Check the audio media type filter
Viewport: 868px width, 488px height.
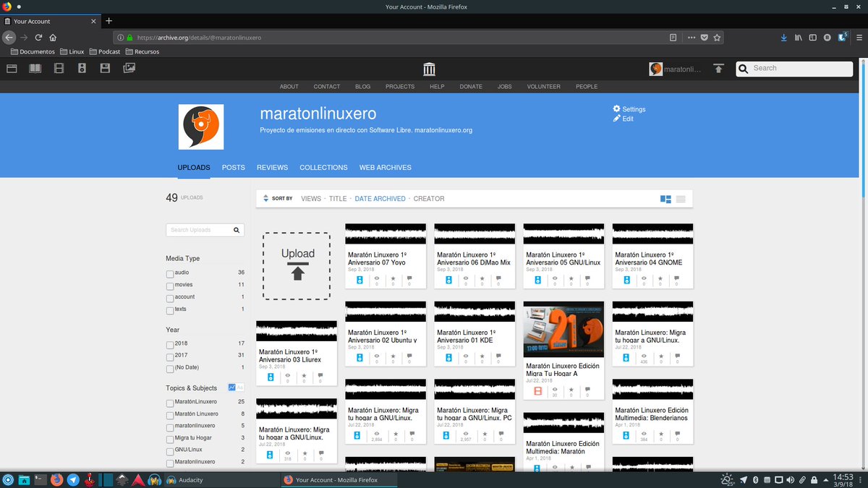(170, 274)
